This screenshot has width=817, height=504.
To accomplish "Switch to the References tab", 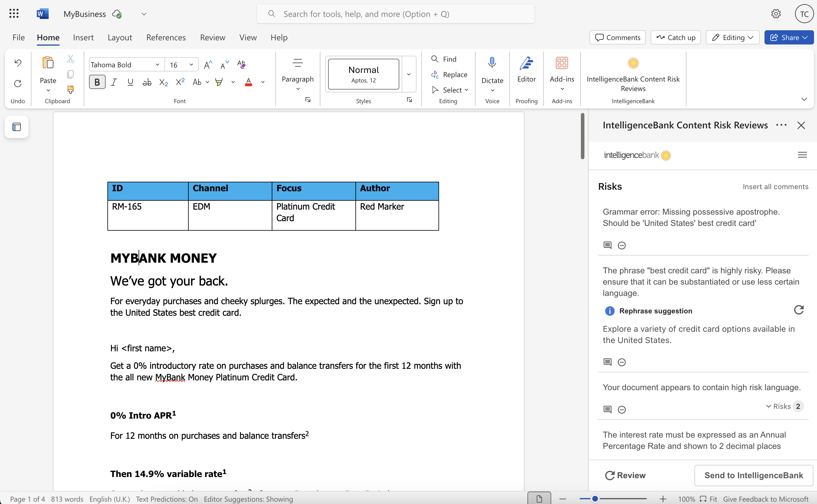I will pos(166,37).
